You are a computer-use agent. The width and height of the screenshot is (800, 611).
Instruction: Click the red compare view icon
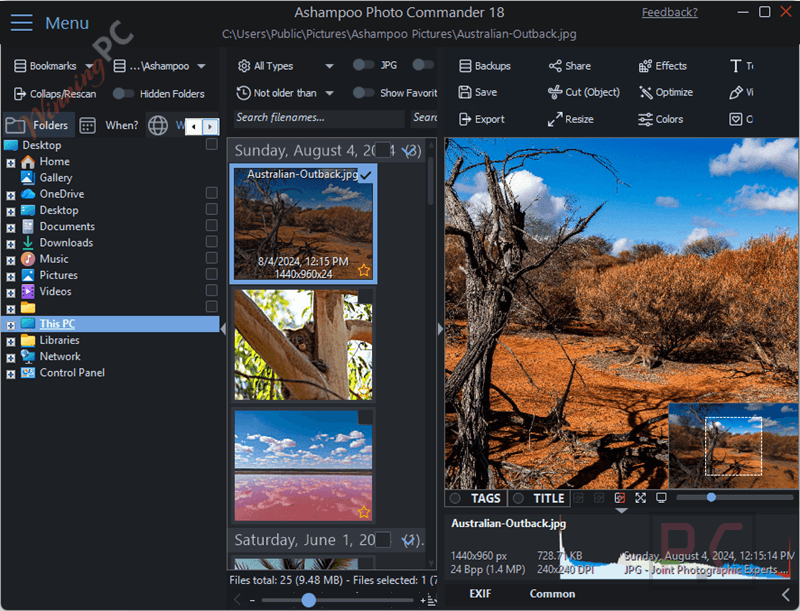(x=620, y=498)
